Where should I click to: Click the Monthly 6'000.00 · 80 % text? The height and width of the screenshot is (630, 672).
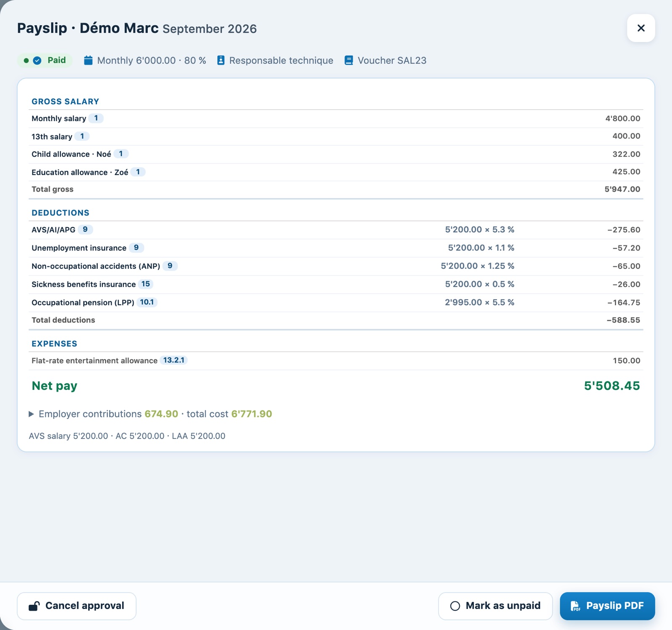[x=151, y=60]
